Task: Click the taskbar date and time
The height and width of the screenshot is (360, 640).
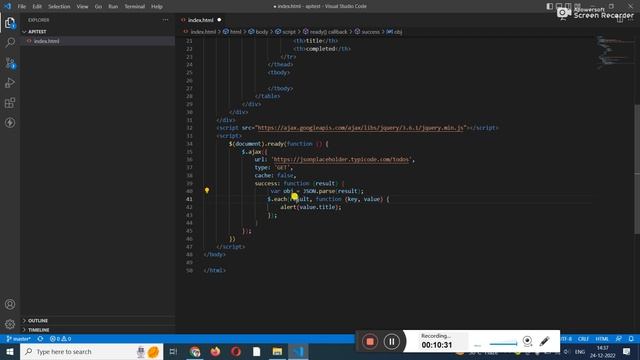Action: point(602,351)
